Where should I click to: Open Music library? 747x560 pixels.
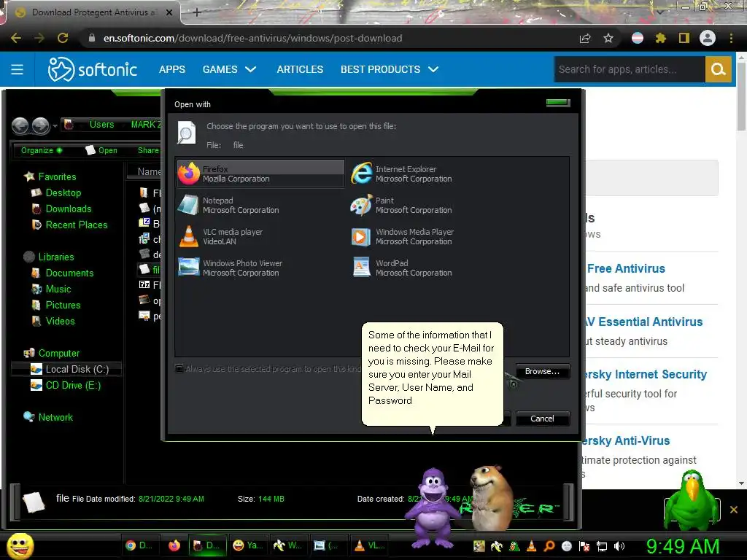click(58, 289)
